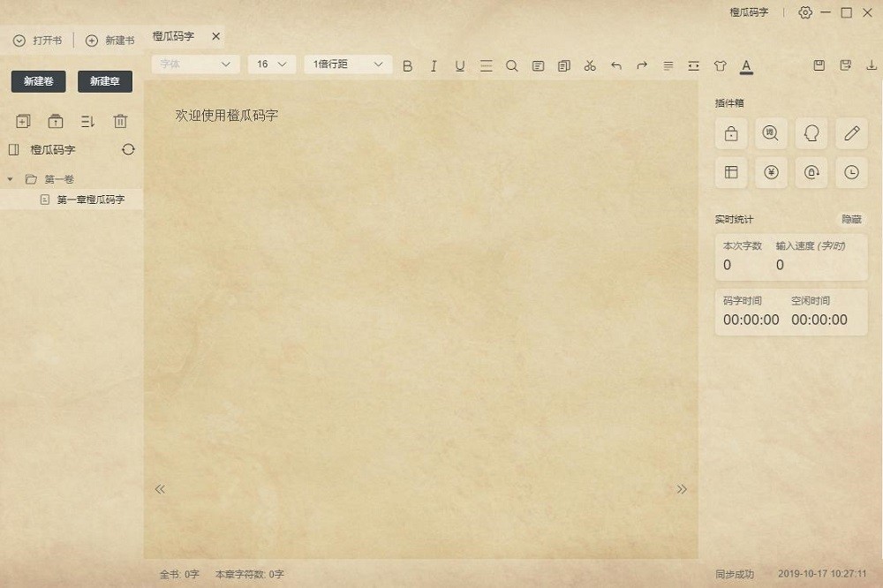
Task: Toggle underline formatting
Action: click(x=459, y=64)
